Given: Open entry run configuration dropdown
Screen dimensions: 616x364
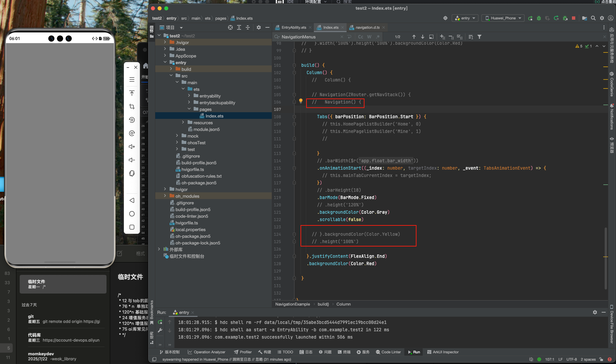Looking at the screenshot, I should point(465,18).
